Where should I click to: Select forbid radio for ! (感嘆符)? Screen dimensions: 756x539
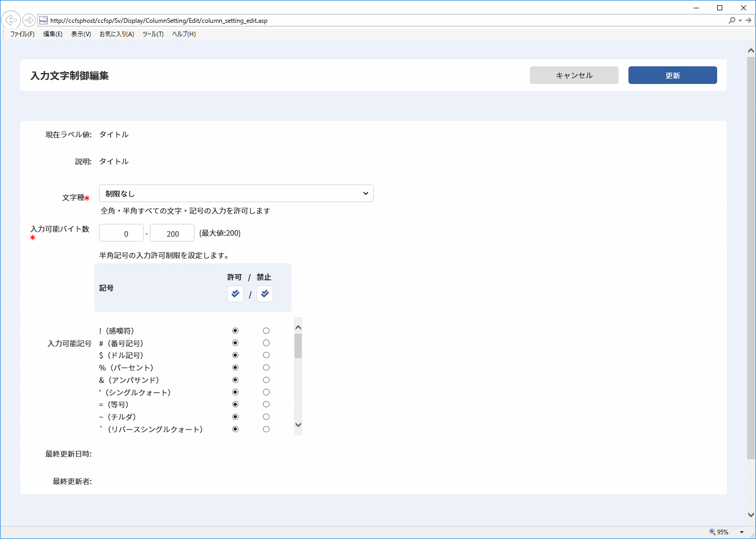coord(266,331)
